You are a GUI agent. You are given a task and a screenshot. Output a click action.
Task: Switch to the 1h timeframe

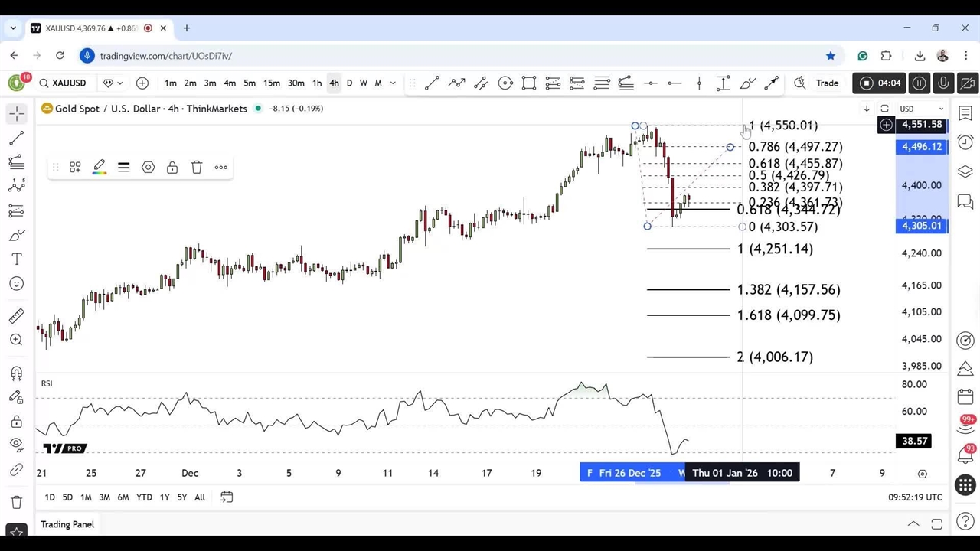pos(317,83)
